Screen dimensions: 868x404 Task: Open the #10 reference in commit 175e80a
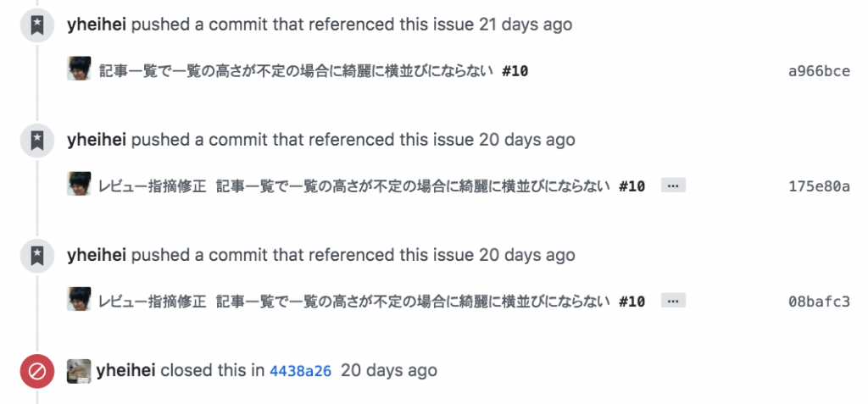632,186
